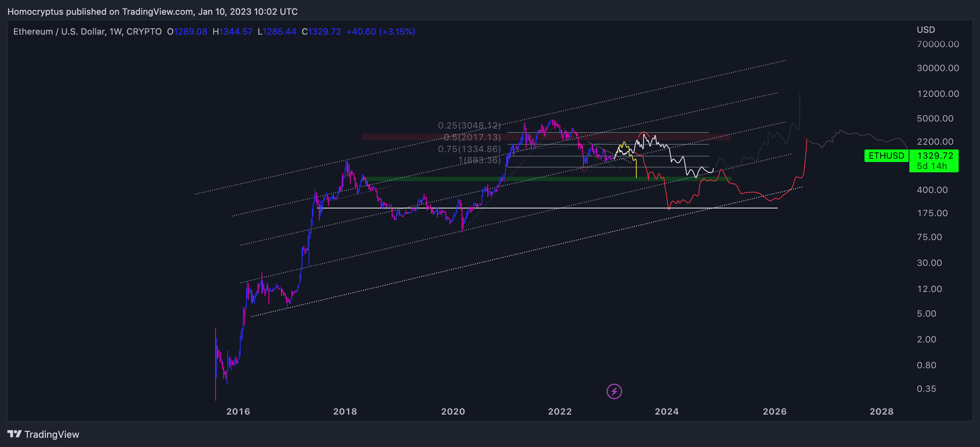Click the 2026 label on time axis

[775, 411]
